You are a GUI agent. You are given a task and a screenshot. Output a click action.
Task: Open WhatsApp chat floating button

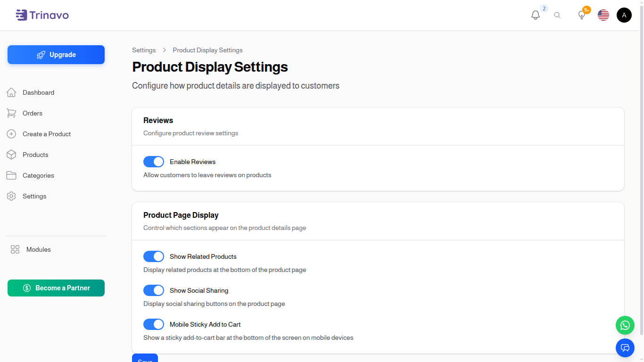point(625,325)
